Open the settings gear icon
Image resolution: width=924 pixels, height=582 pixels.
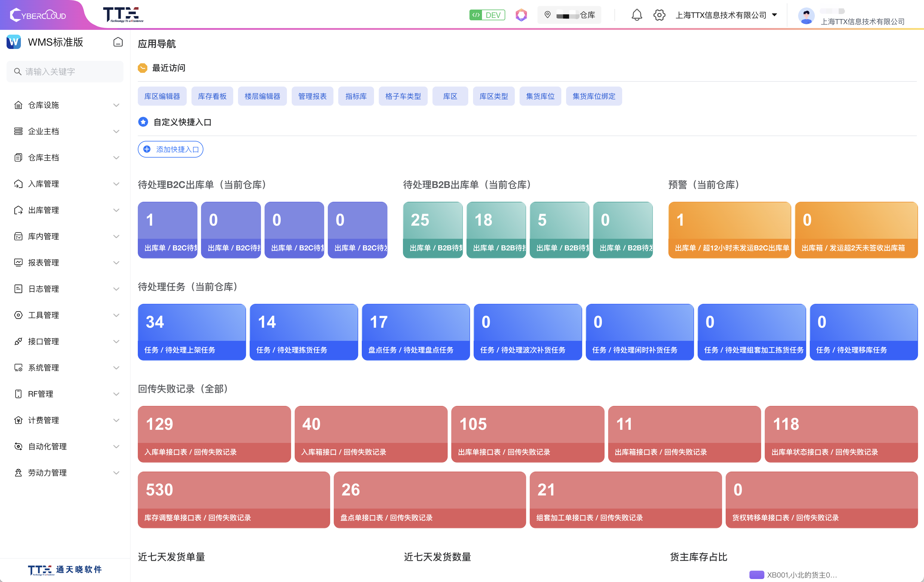click(659, 15)
